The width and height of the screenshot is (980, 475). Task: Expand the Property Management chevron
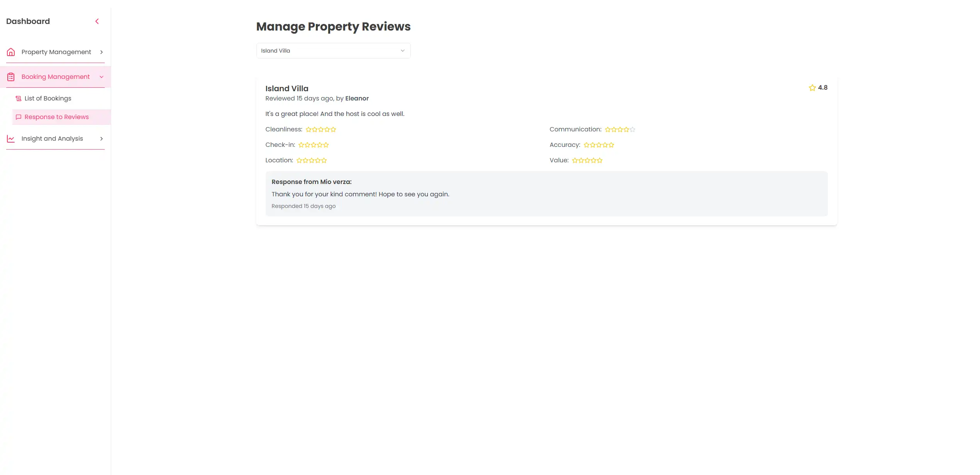(102, 52)
